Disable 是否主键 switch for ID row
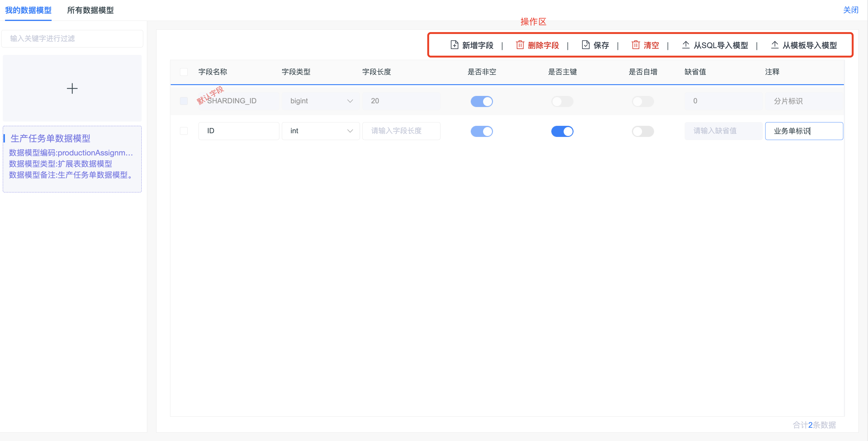 (x=562, y=131)
